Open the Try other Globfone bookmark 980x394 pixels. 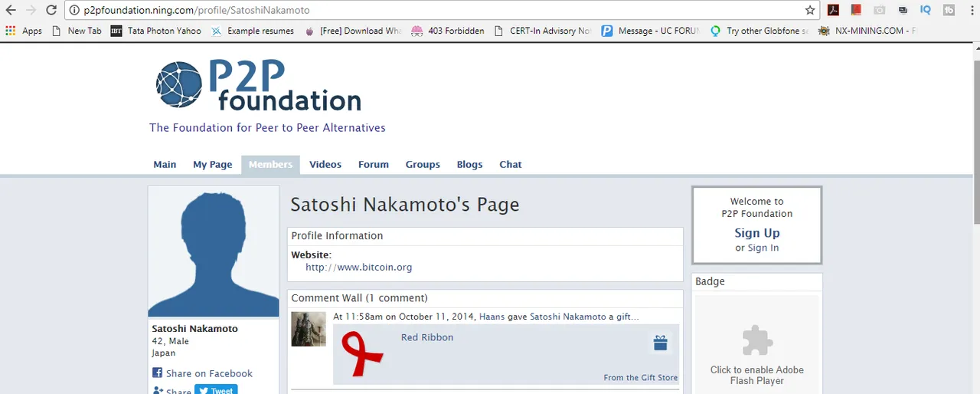point(759,31)
